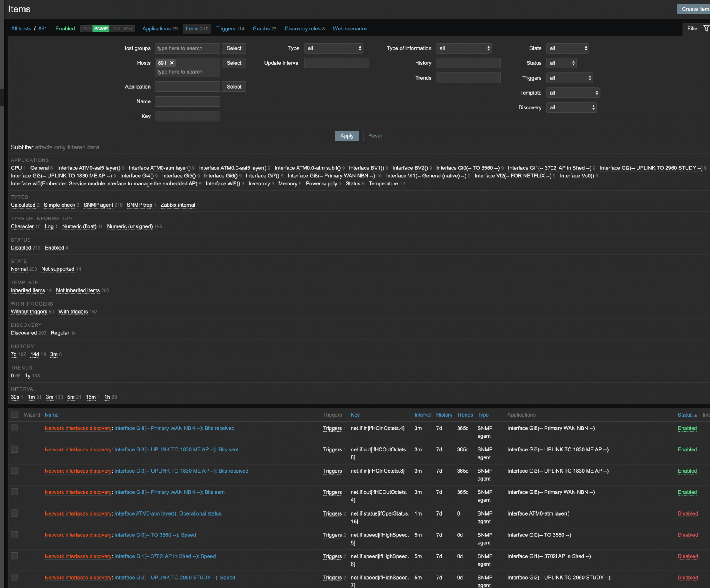This screenshot has width=710, height=588.
Task: Click into the Name filter field
Action: pos(188,101)
